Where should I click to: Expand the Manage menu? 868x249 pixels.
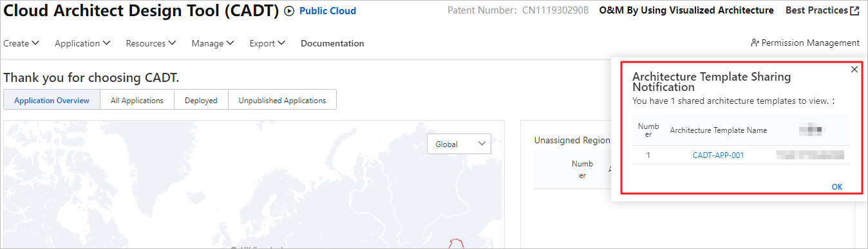coord(212,43)
